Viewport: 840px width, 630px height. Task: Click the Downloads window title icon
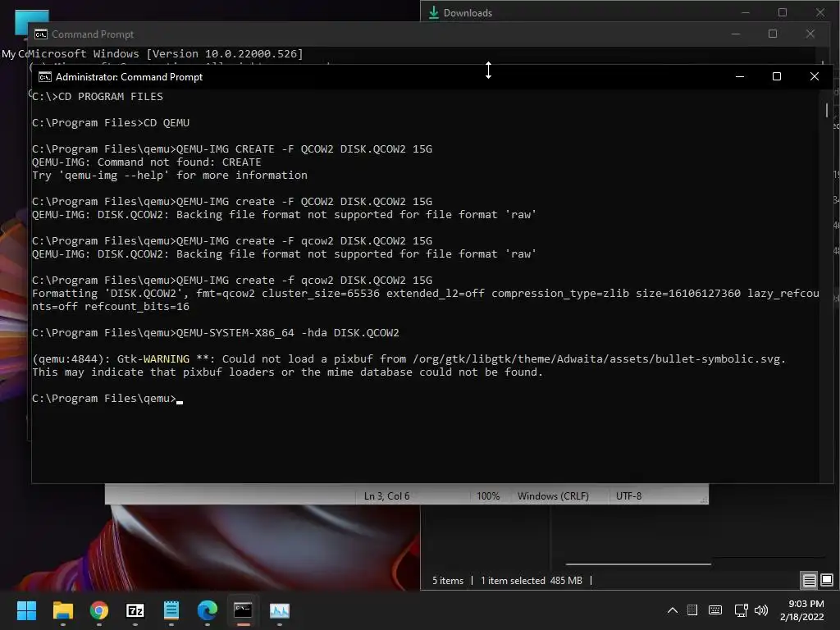pos(434,12)
